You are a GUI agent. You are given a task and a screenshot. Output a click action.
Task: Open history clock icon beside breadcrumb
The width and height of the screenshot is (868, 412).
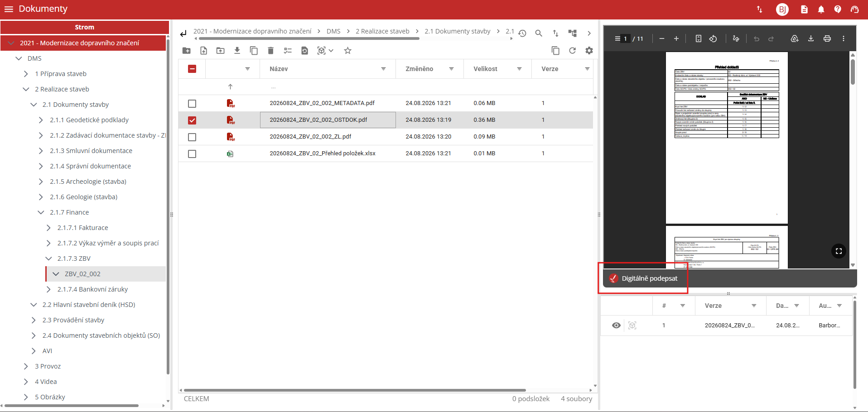click(x=522, y=34)
